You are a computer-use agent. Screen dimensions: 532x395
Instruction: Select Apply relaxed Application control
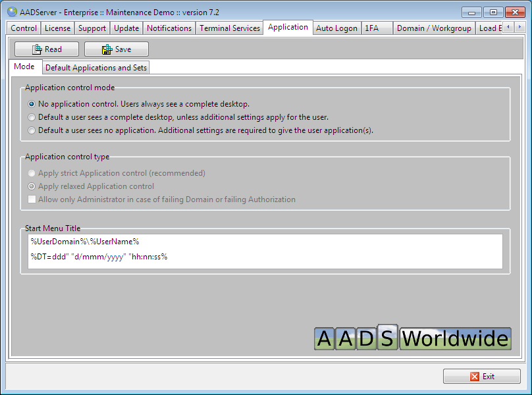(x=32, y=186)
